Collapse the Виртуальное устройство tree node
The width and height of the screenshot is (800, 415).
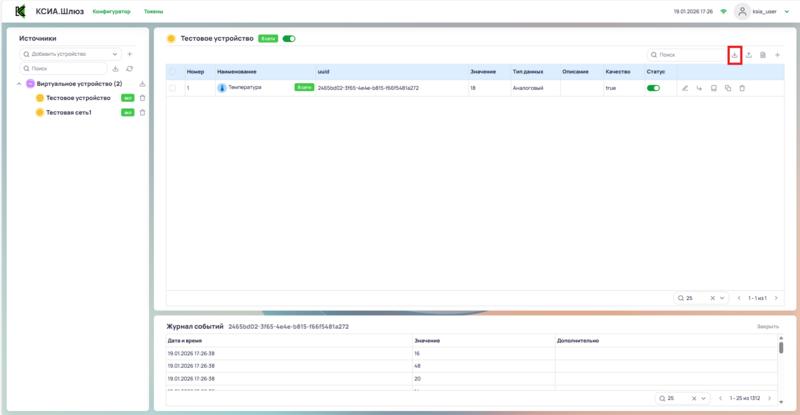tap(20, 84)
